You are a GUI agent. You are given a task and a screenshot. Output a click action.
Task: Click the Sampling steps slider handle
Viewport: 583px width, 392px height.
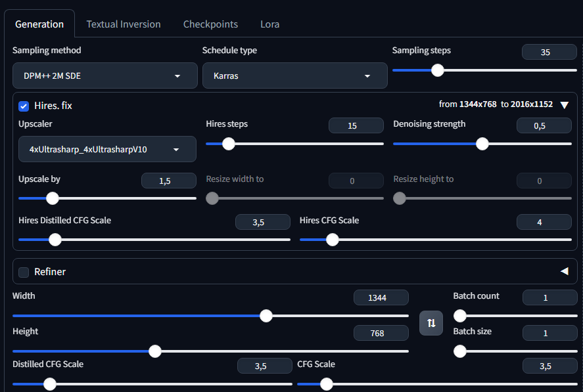point(438,70)
